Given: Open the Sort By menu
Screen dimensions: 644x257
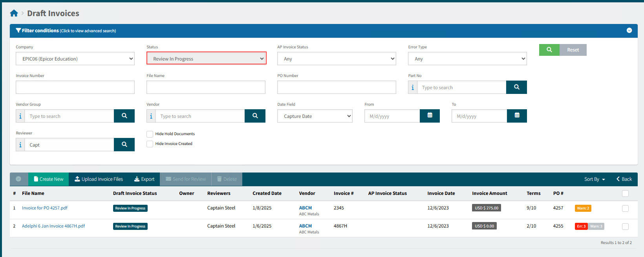Looking at the screenshot, I should [x=594, y=179].
